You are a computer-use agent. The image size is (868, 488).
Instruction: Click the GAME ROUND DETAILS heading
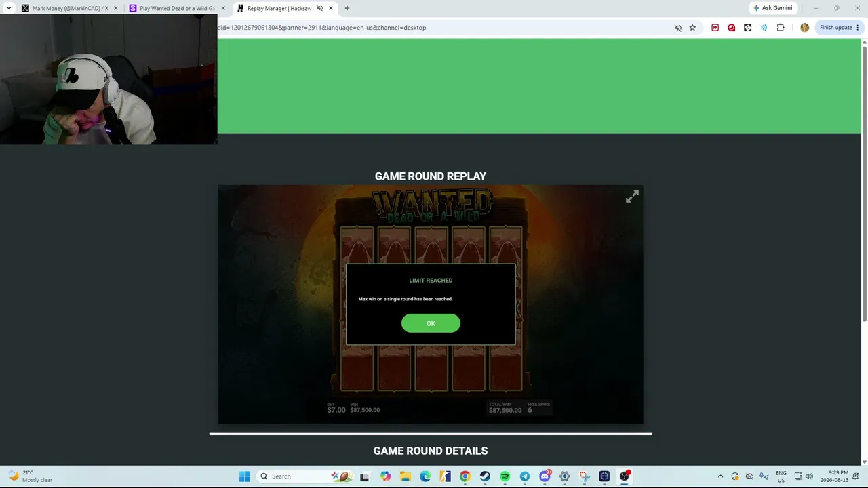click(x=431, y=451)
